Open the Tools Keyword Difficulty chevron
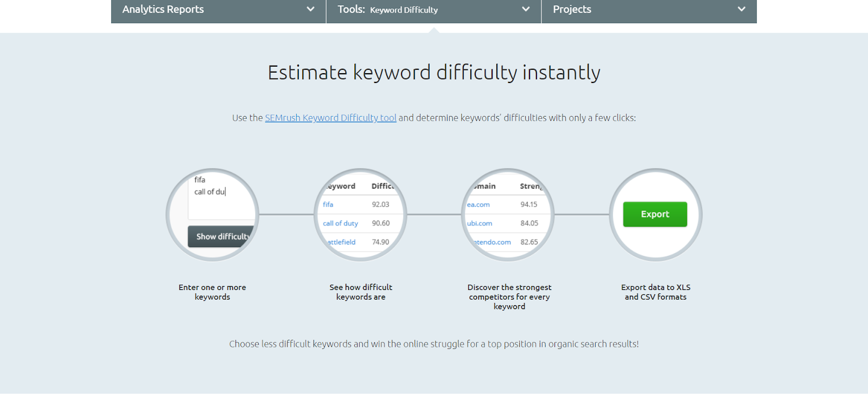 pyautogui.click(x=526, y=9)
